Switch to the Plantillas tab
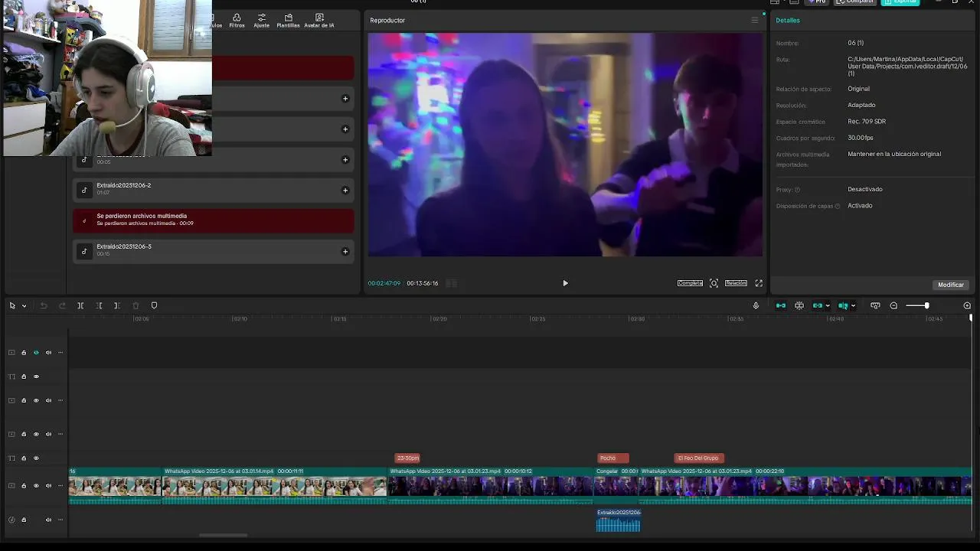This screenshot has height=551, width=980. point(288,20)
